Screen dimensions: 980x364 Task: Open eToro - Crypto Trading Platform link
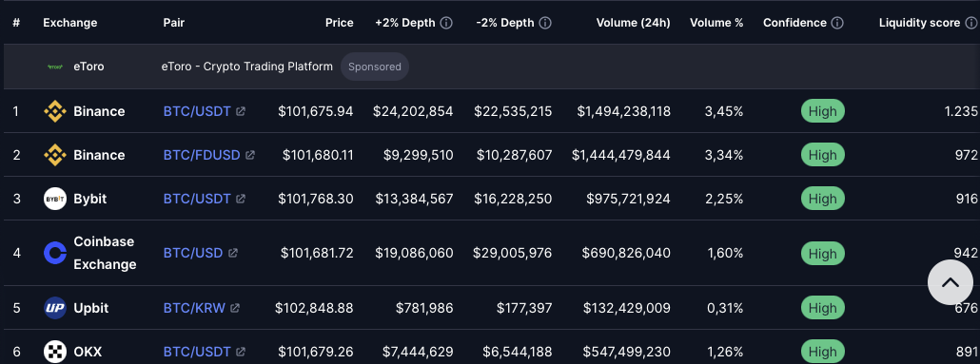[x=246, y=67]
